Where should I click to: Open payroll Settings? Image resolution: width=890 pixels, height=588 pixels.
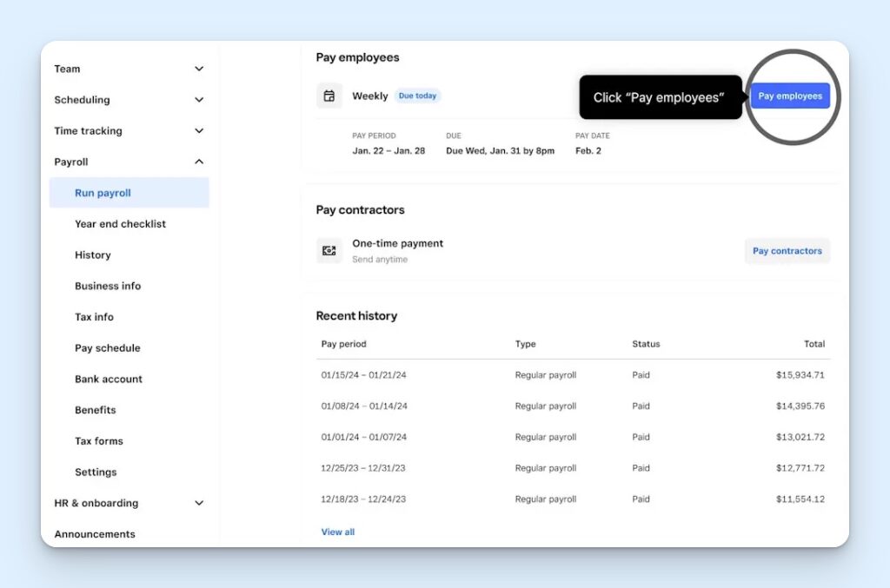pos(96,472)
